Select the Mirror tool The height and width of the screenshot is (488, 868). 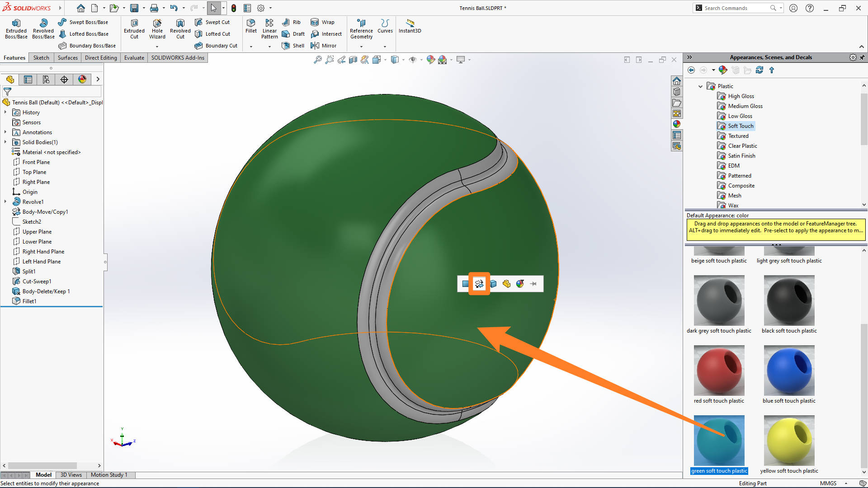324,45
